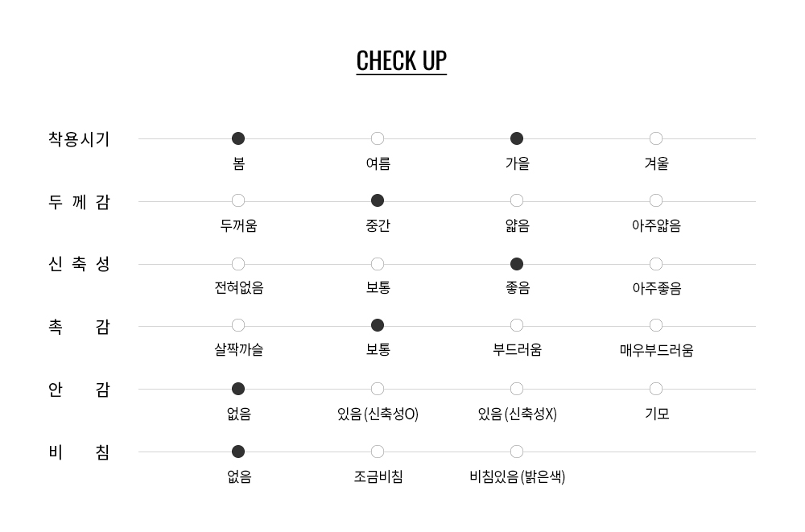The height and width of the screenshot is (532, 805).
Task: Select 살짝까슬 texture dot
Action: tap(238, 325)
